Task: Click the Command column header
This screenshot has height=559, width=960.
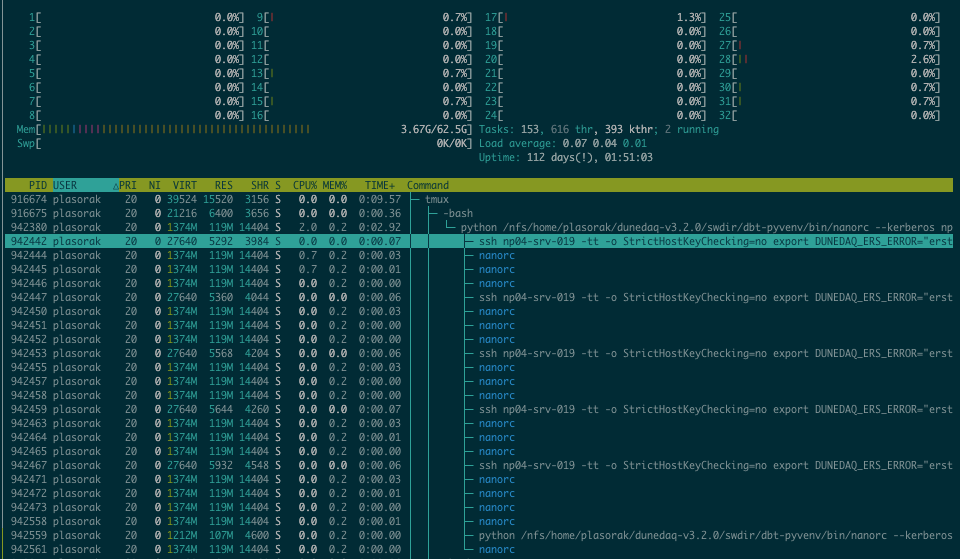Action: click(x=428, y=185)
